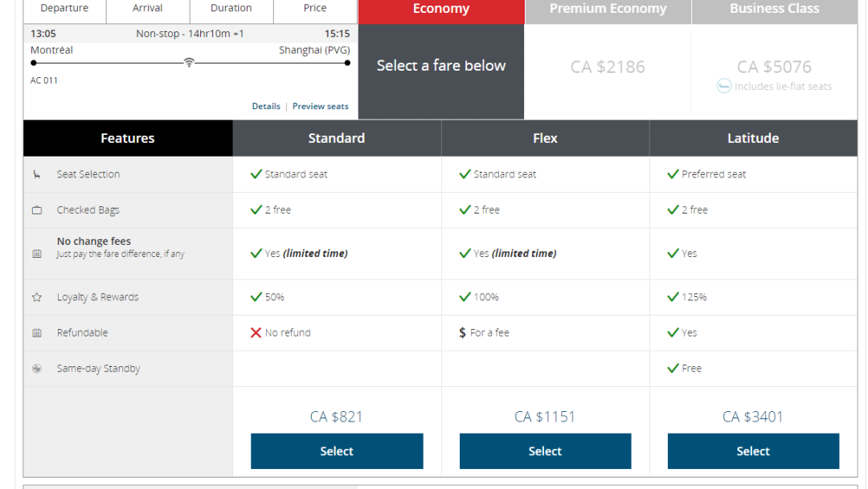Click the calendar icon beside No change fees
The image size is (868, 489).
[36, 254]
